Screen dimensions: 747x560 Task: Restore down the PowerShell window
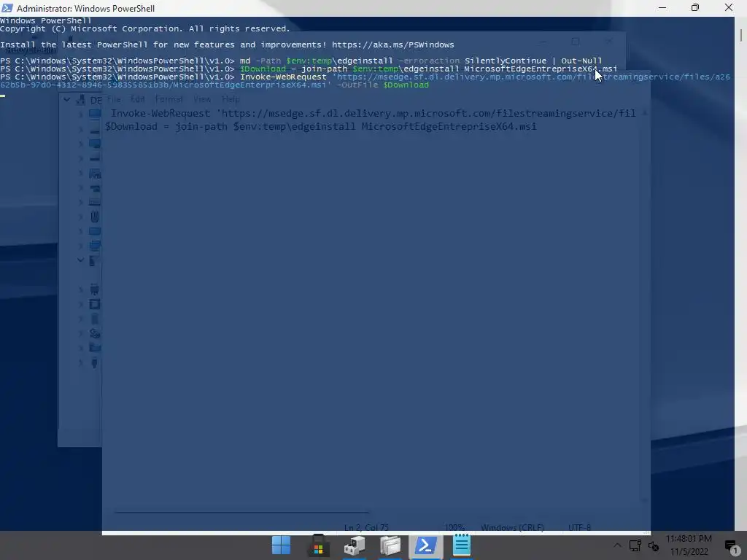coord(695,7)
